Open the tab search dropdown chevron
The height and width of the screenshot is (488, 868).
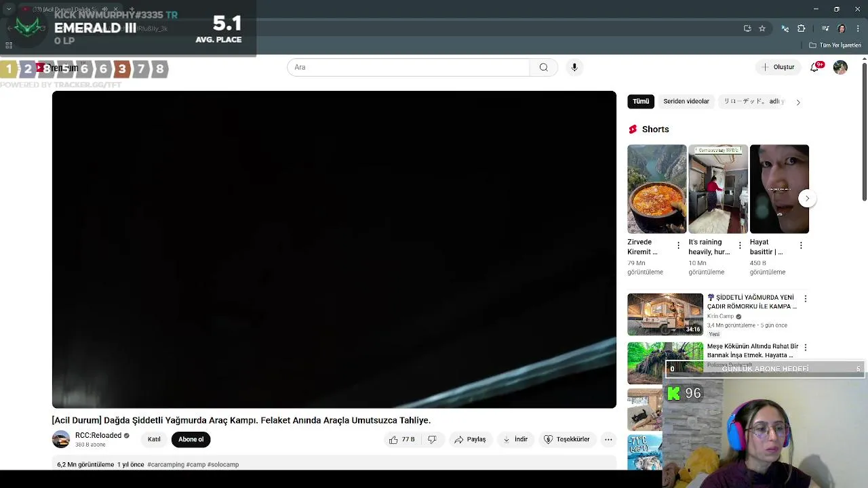click(x=9, y=9)
